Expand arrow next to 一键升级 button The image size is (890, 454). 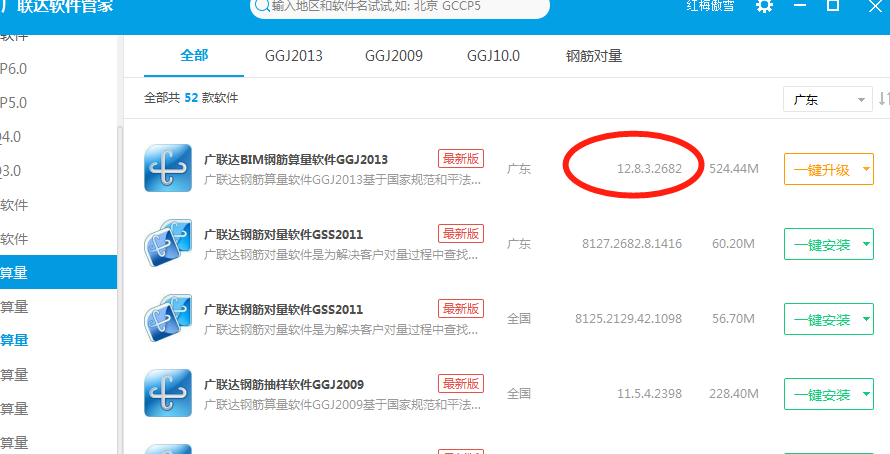click(x=866, y=169)
